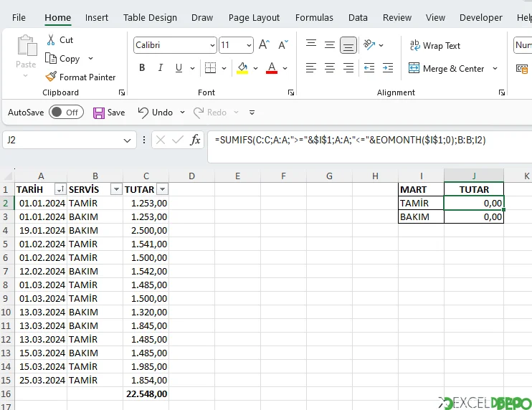
Task: Click cell I1 containing MART
Action: [x=421, y=189]
